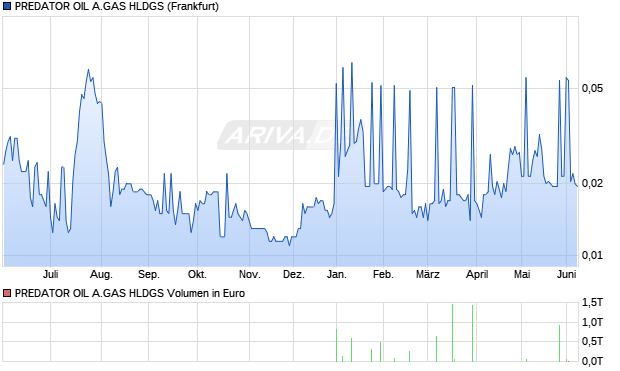Click the 0,02 price axis value
The height and width of the screenshot is (371, 620).
click(592, 184)
